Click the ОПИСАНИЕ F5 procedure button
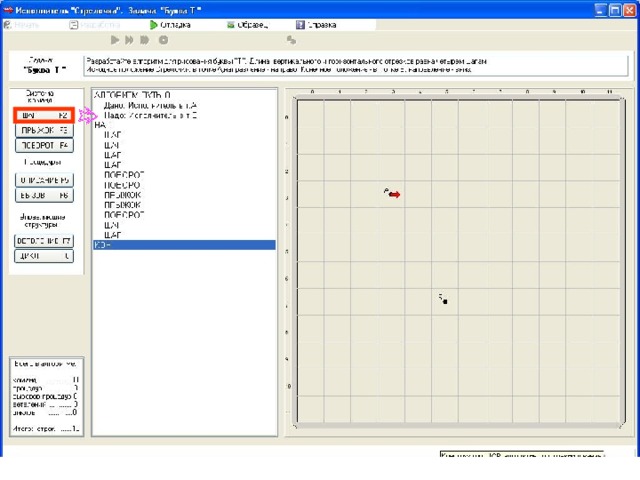The image size is (640, 480). coord(44,180)
